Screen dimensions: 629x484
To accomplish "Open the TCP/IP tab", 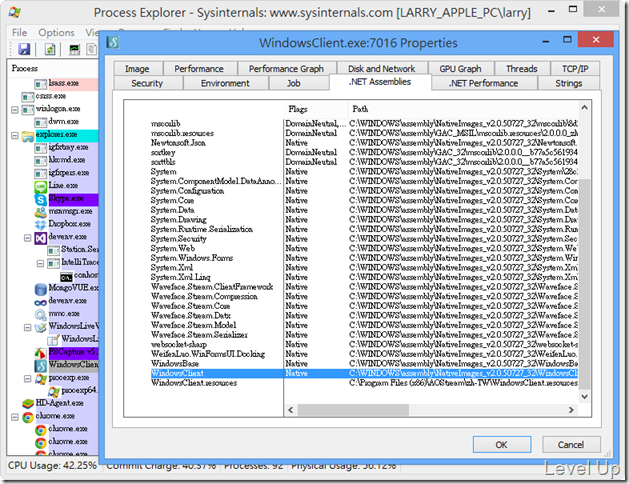I will 575,69.
